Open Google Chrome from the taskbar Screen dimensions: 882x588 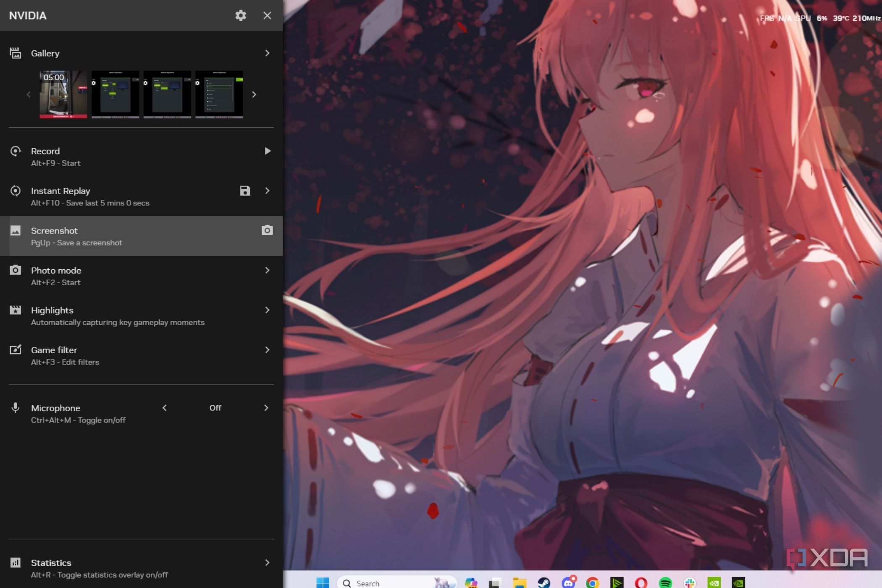coord(592,583)
